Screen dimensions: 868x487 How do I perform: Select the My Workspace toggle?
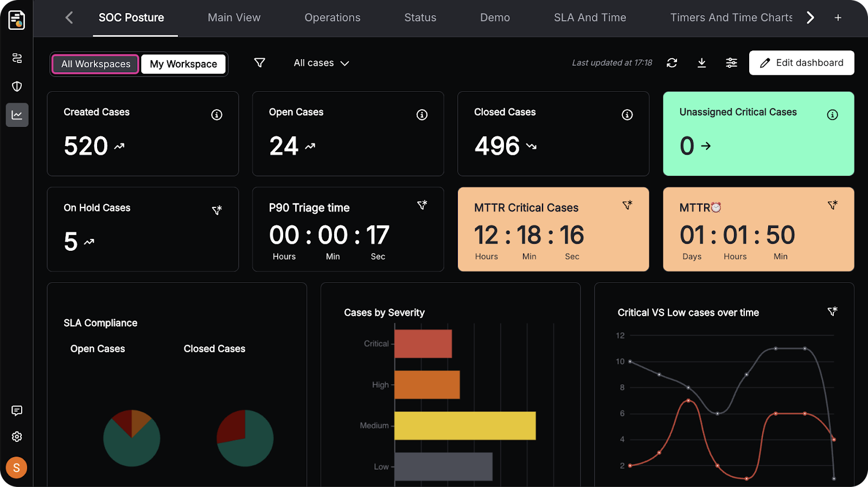click(x=183, y=64)
